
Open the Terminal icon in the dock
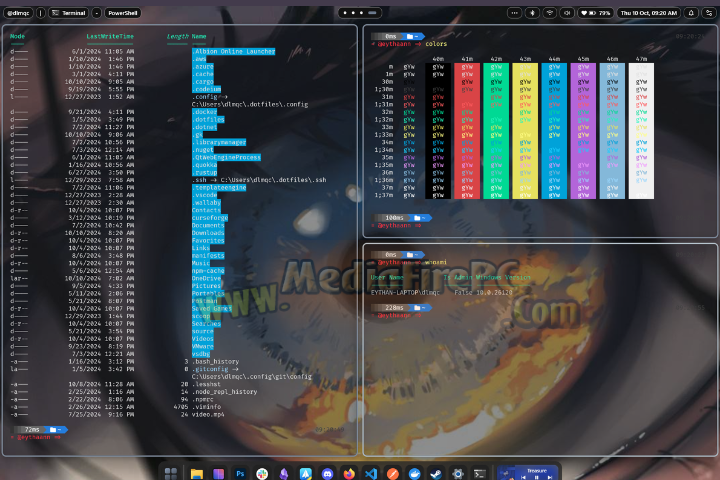(x=480, y=474)
